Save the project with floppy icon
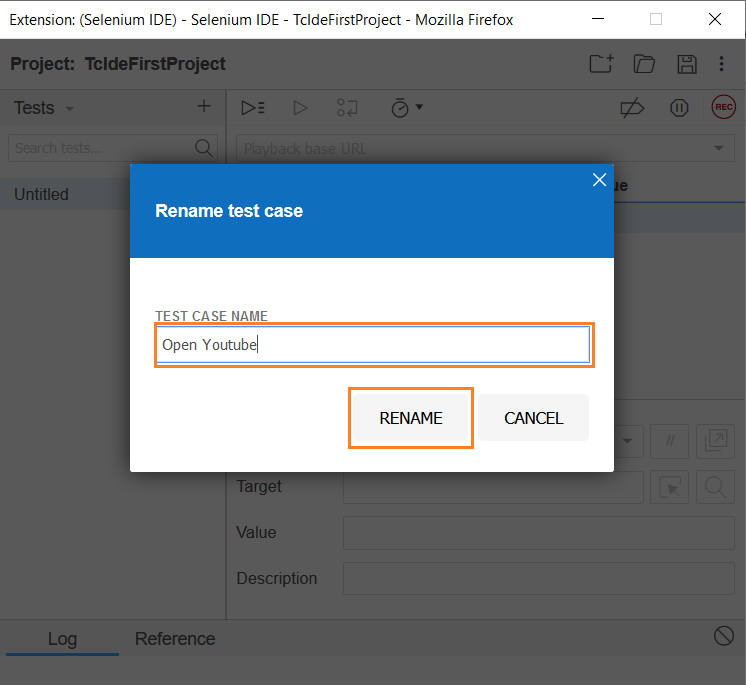 (687, 64)
